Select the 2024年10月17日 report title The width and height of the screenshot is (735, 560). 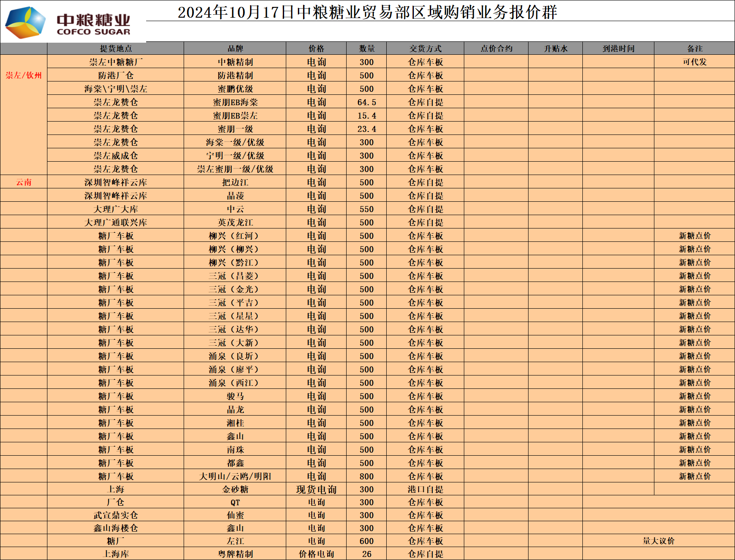(367, 12)
